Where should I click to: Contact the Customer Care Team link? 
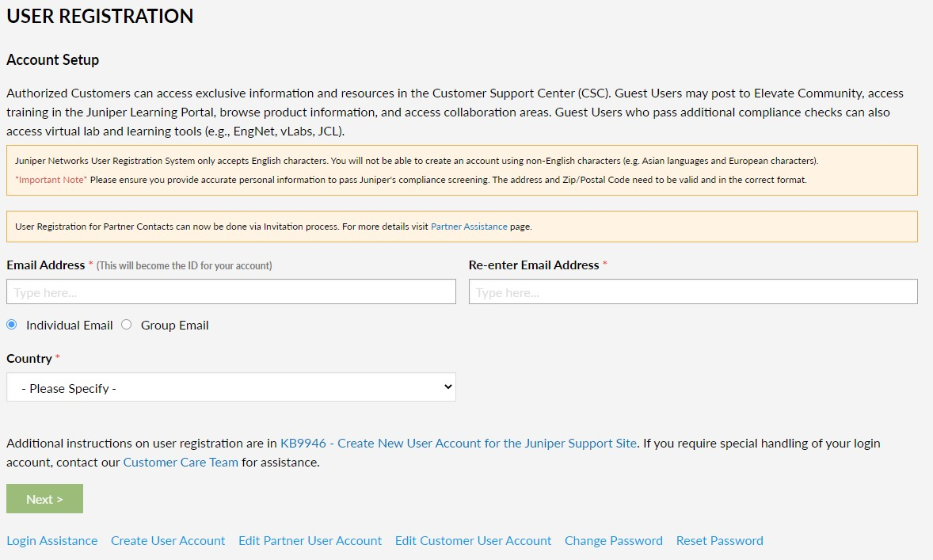[x=181, y=463]
